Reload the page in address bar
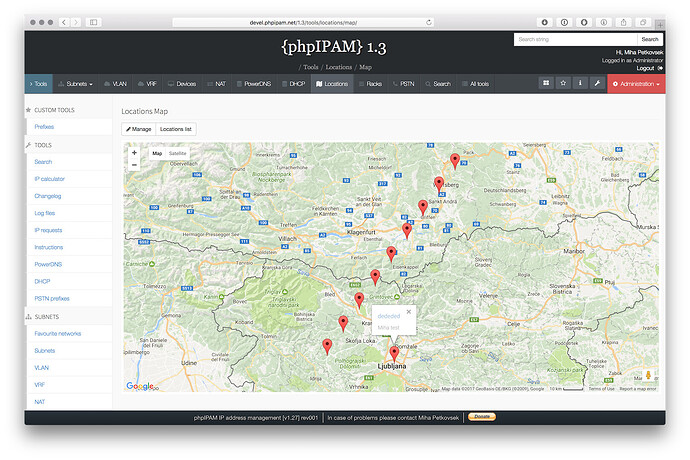The image size is (690, 460). (429, 22)
